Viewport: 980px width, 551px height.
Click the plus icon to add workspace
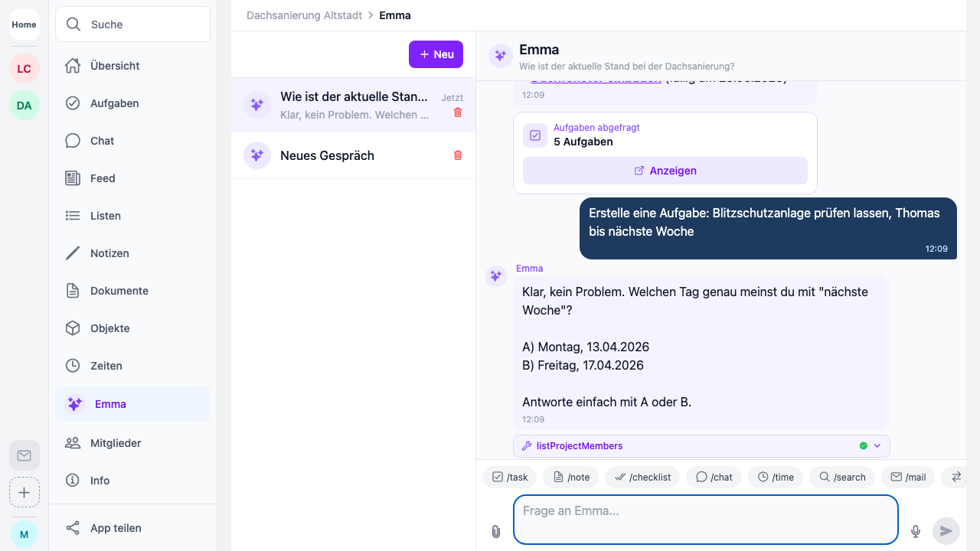(24, 492)
